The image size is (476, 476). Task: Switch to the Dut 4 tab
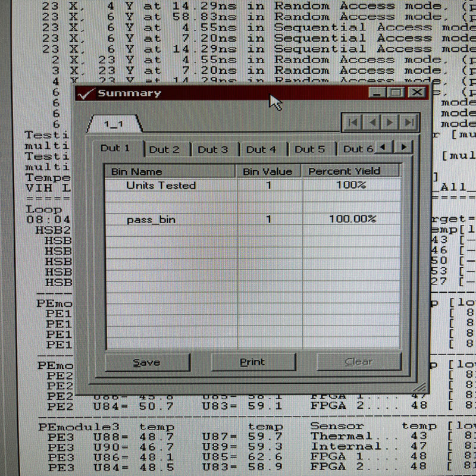pyautogui.click(x=261, y=149)
